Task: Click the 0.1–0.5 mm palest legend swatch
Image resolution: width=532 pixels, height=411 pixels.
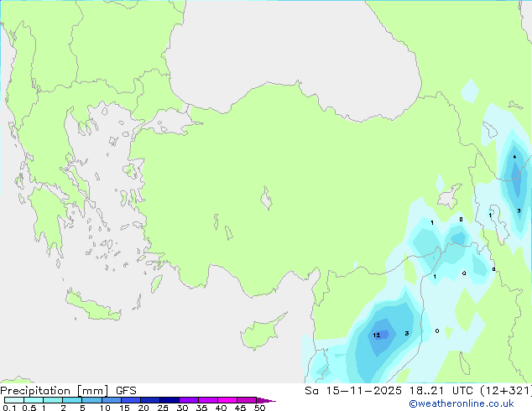Action: point(14,400)
